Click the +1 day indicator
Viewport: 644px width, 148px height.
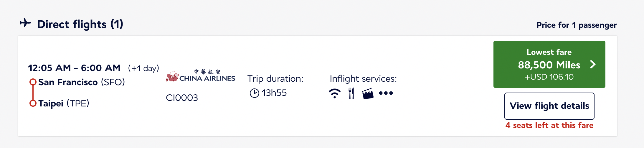(x=143, y=68)
